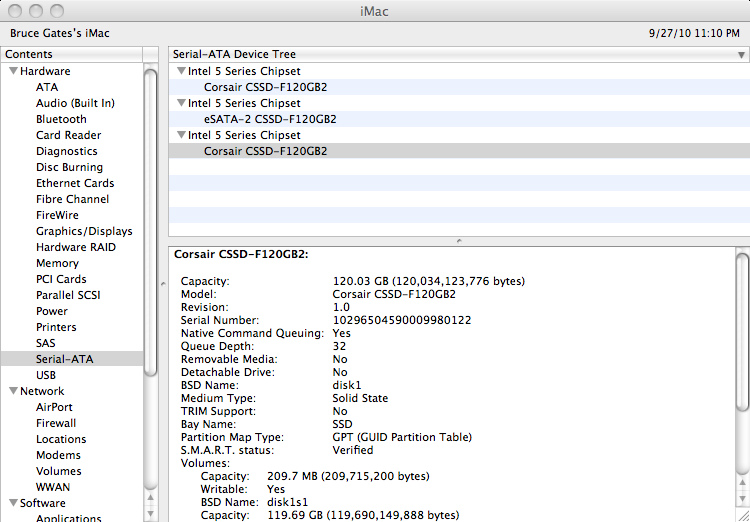Open the USB hardware entry
Image resolution: width=750 pixels, height=522 pixels.
[46, 375]
